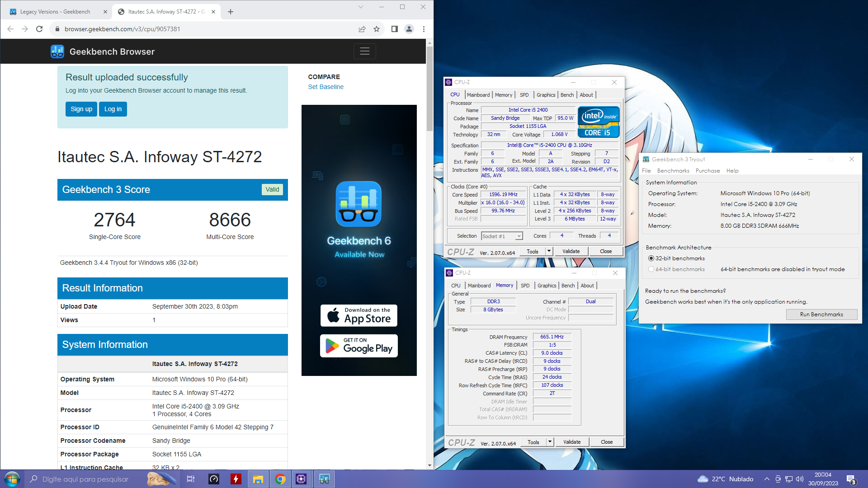Click the Sign up button
Screen dimensions: 868x488
click(x=81, y=109)
